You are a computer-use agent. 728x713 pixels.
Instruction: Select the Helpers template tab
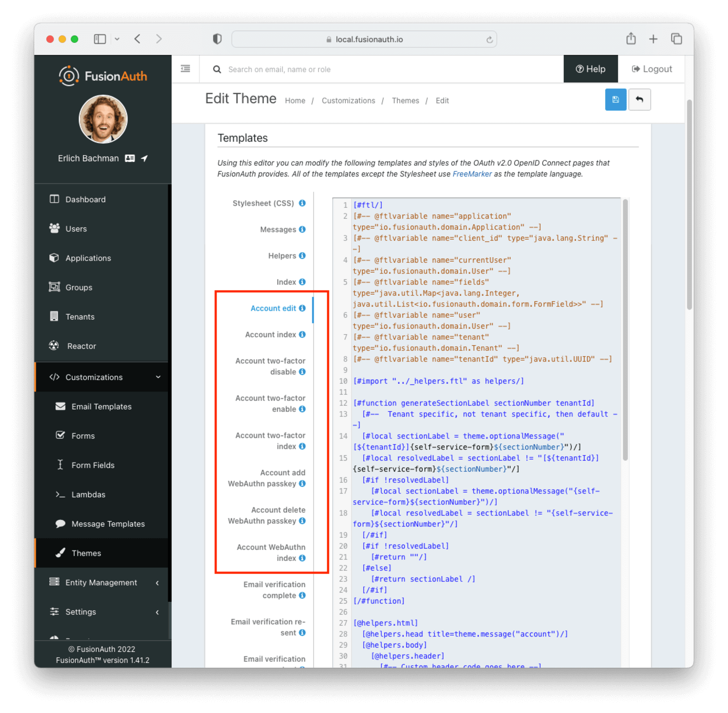click(x=282, y=255)
